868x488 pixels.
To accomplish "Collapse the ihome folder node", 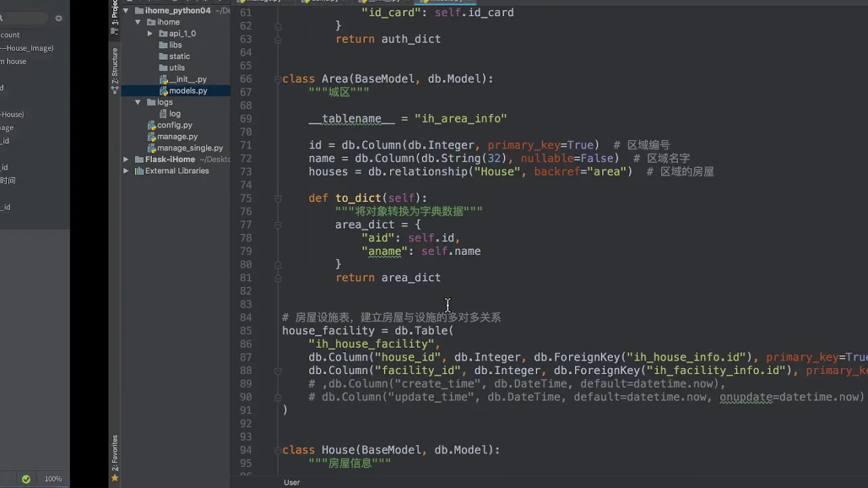I will click(138, 22).
